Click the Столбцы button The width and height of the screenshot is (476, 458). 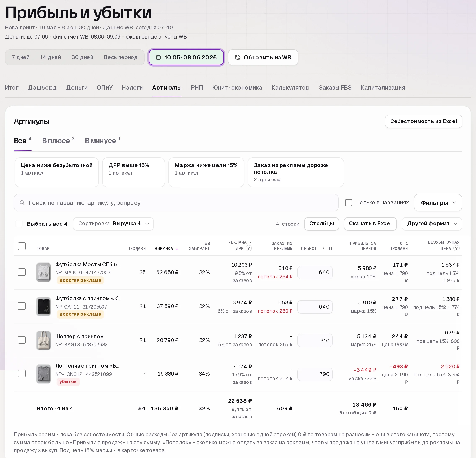click(321, 224)
